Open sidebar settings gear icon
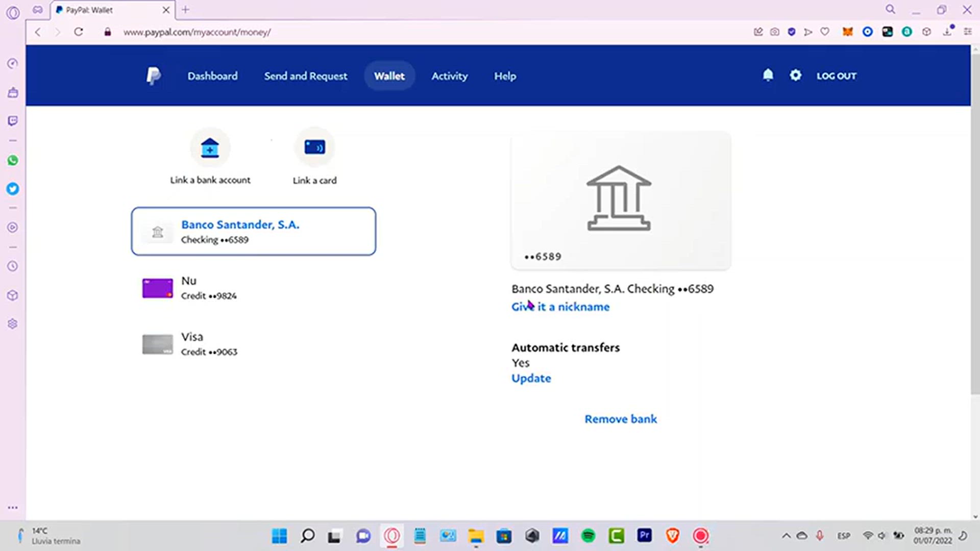Image resolution: width=980 pixels, height=551 pixels. [x=13, y=324]
